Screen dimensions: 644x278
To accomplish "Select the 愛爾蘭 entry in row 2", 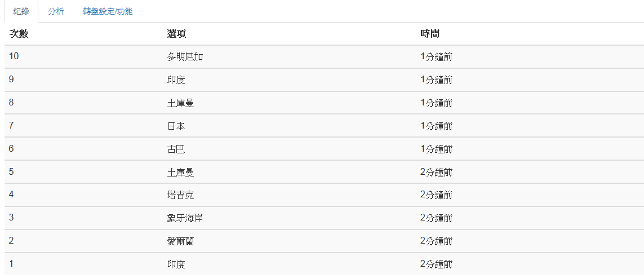I will [x=181, y=241].
